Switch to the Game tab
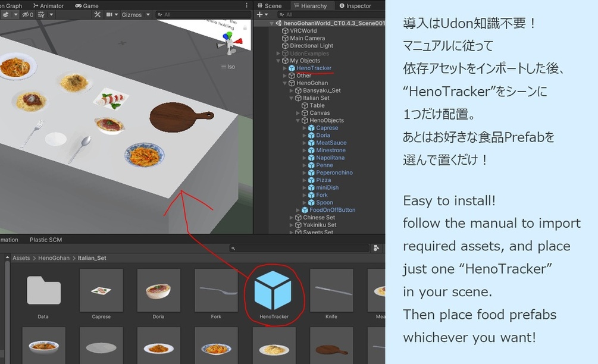 (x=87, y=6)
